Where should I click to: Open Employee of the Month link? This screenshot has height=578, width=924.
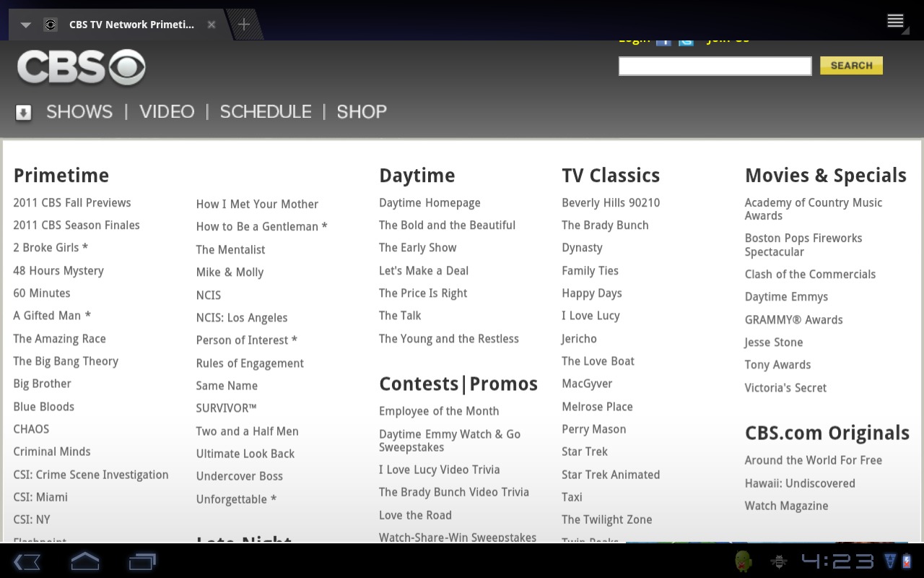439,411
